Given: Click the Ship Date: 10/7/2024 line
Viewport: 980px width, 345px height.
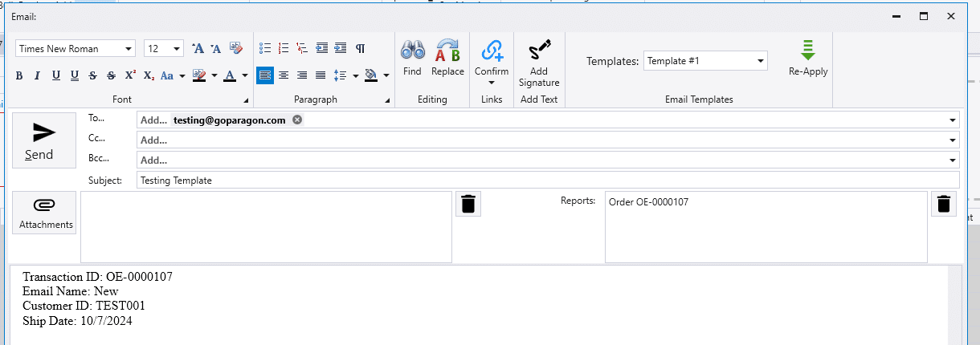Looking at the screenshot, I should click(77, 321).
